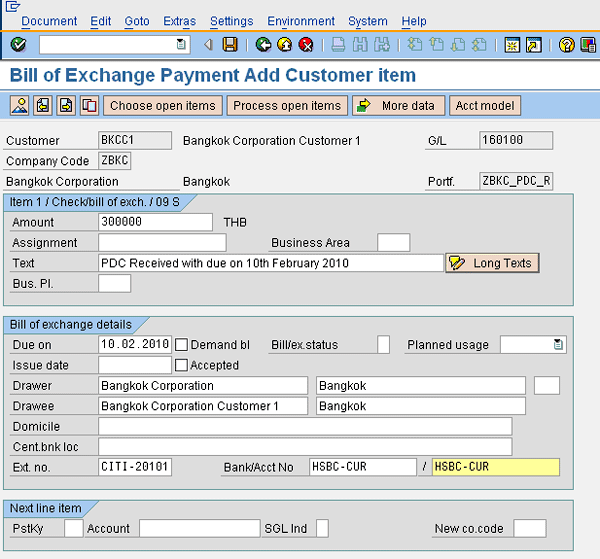Viewport: 600px width, 559px height.
Task: Open Help via the question mark icon
Action: pyautogui.click(x=566, y=44)
